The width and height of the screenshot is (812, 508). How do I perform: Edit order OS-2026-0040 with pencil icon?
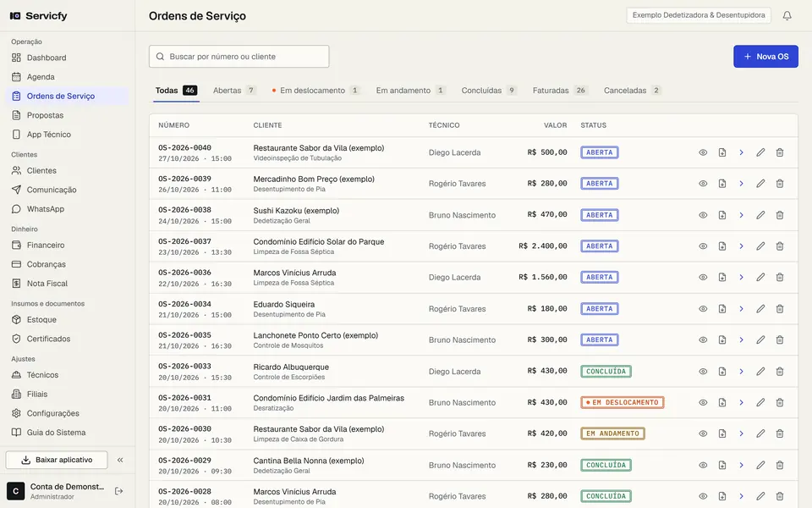point(760,152)
